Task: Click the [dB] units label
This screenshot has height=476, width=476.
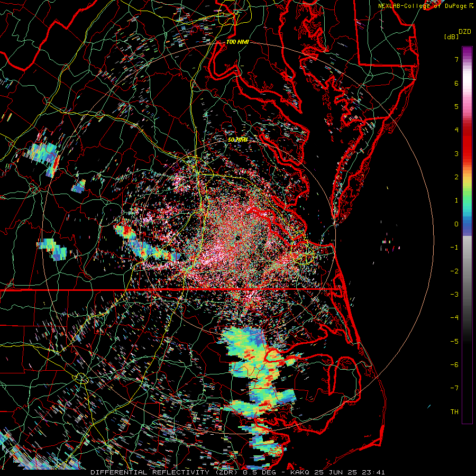Action: [x=451, y=36]
